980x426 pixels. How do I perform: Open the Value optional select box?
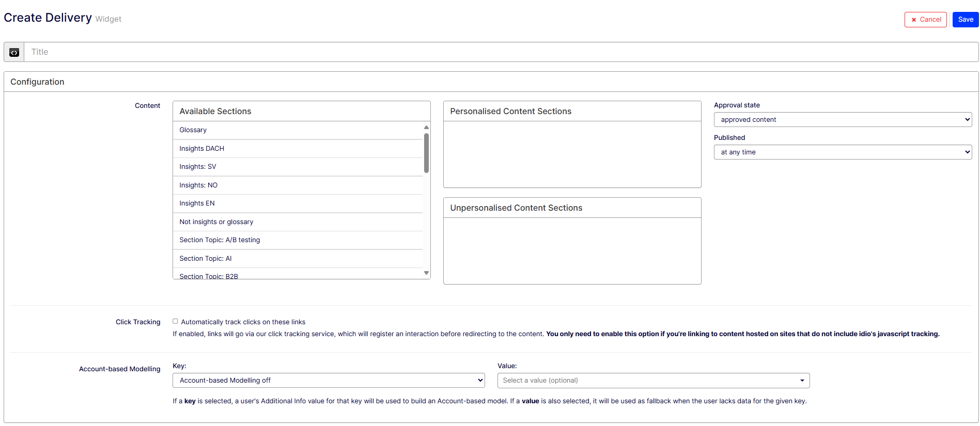[x=654, y=381]
